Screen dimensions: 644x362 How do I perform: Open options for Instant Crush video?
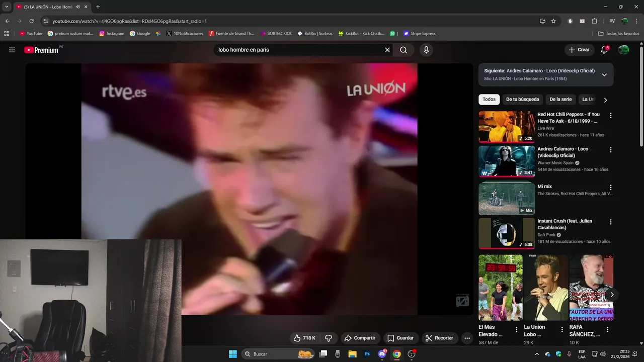[611, 222]
